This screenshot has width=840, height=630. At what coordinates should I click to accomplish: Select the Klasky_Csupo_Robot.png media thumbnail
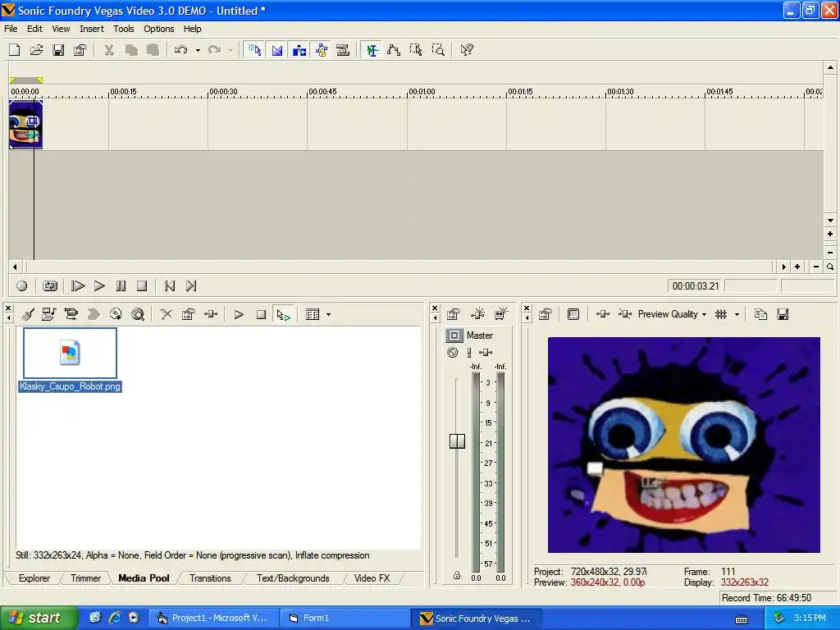(70, 354)
